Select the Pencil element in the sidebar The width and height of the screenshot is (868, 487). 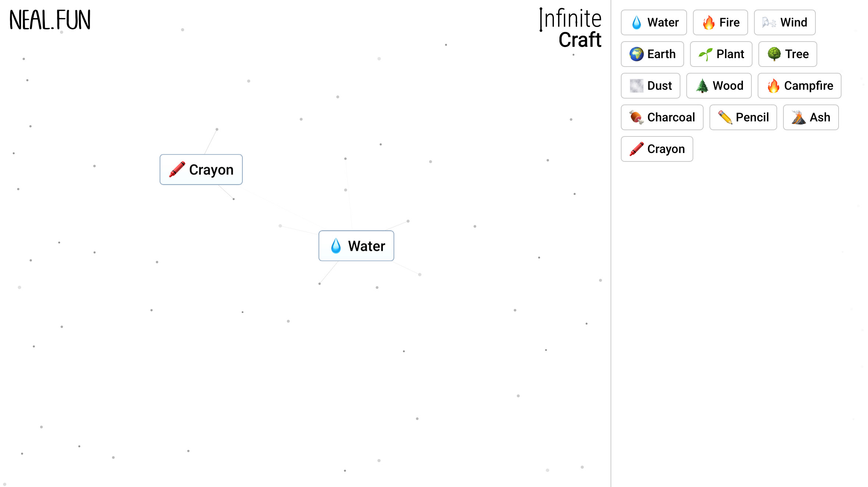point(743,117)
